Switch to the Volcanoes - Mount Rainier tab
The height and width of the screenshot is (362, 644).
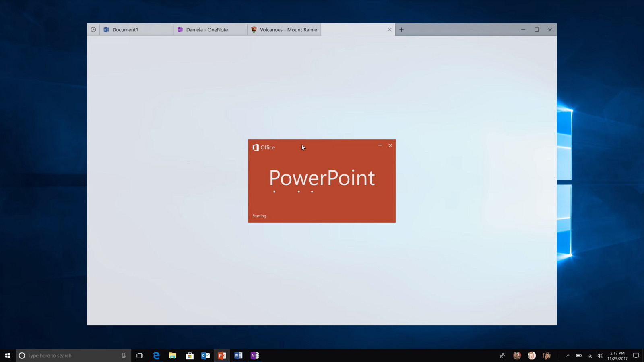click(x=284, y=29)
